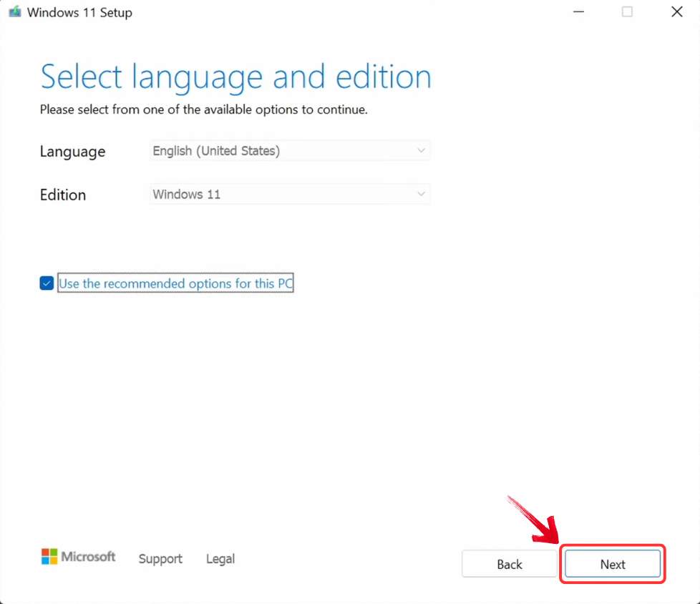Viewport: 700px width, 604px height.
Task: Uncheck 'Use the recommended options for this PC'
Action: coord(46,283)
